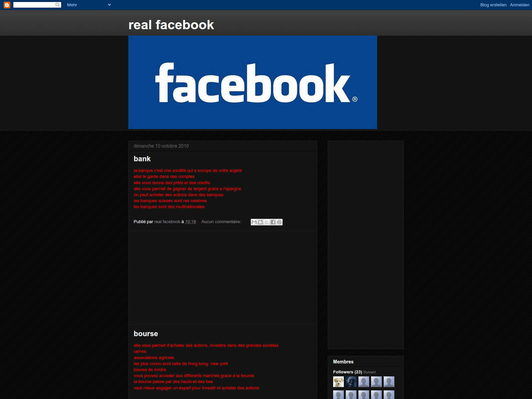Click the BlogThis share icon
Viewport: 532px width, 399px height.
(x=260, y=222)
